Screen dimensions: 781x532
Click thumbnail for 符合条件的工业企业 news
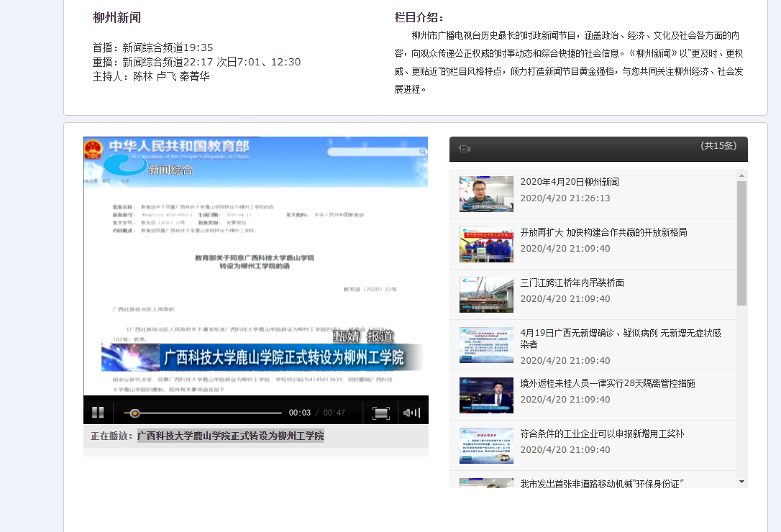click(x=486, y=445)
